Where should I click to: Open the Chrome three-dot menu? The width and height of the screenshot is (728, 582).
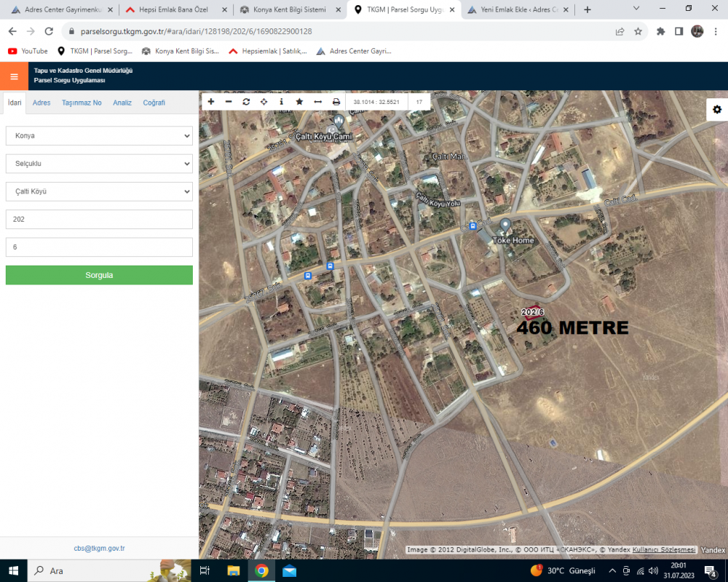[x=716, y=31]
